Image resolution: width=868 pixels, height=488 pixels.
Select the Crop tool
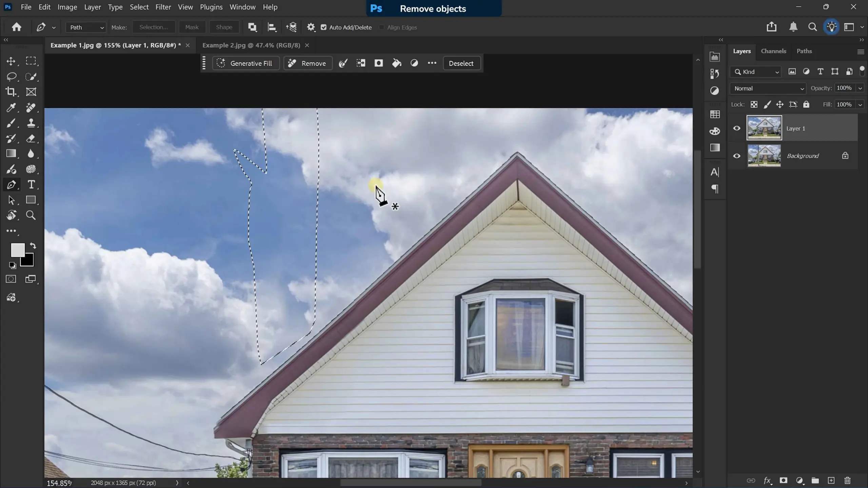[11, 92]
